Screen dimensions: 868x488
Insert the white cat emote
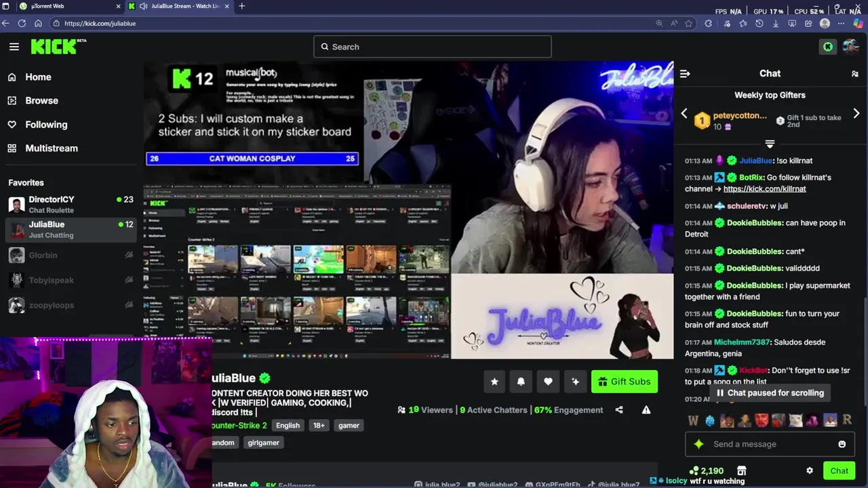795,421
